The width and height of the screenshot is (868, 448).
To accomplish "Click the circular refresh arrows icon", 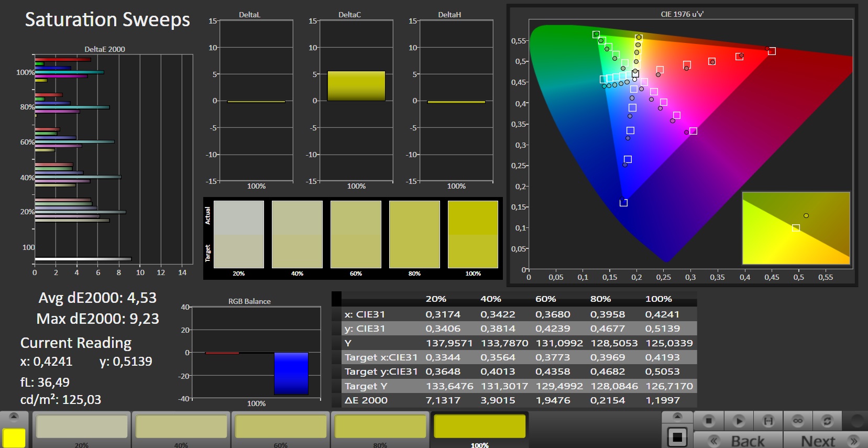I will 827,421.
